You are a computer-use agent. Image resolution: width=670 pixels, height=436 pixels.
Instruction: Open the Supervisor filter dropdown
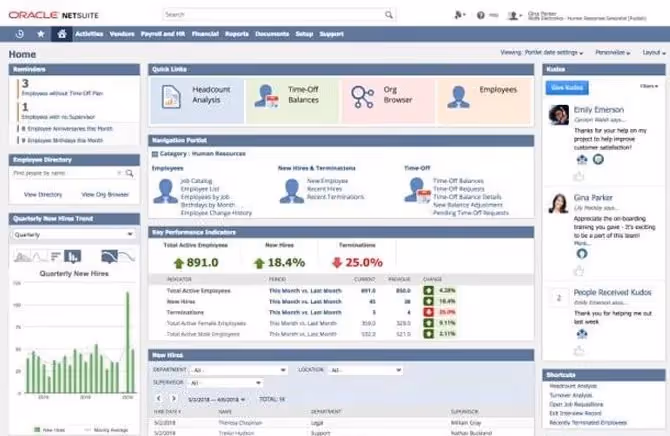point(226,383)
